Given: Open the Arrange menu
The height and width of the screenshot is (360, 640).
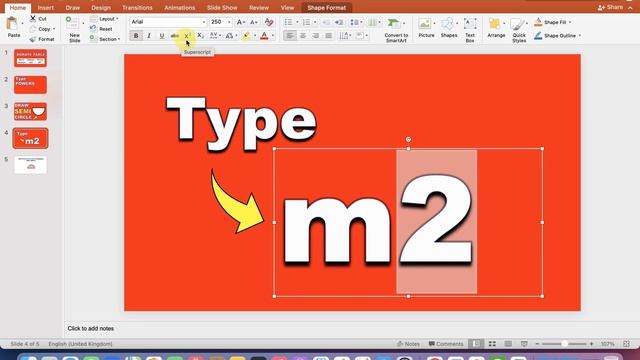Looking at the screenshot, I should 496,28.
